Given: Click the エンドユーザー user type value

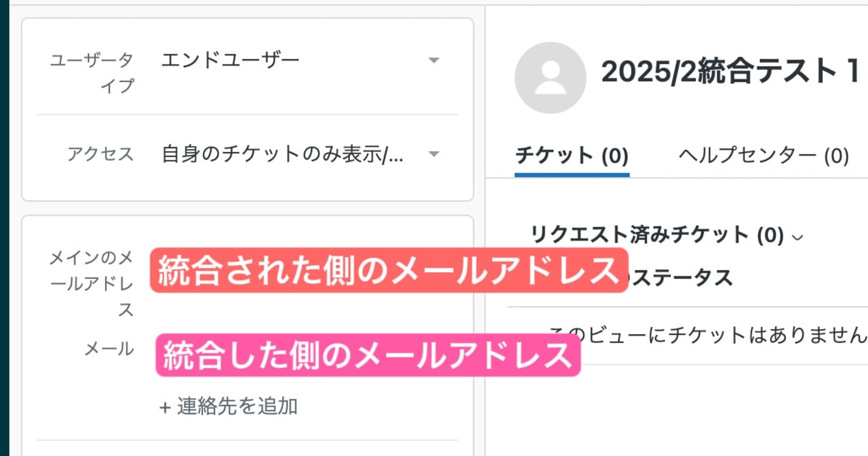Looking at the screenshot, I should [231, 60].
